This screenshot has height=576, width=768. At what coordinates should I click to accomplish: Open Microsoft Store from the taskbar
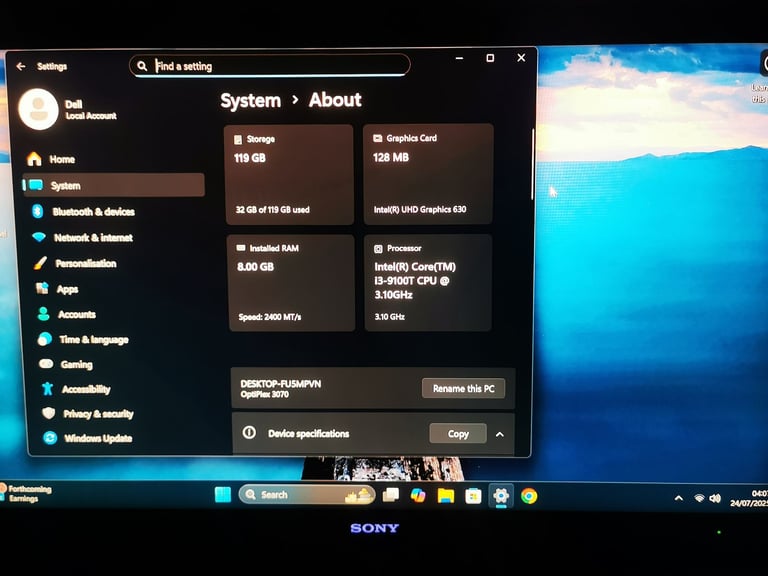click(x=473, y=496)
